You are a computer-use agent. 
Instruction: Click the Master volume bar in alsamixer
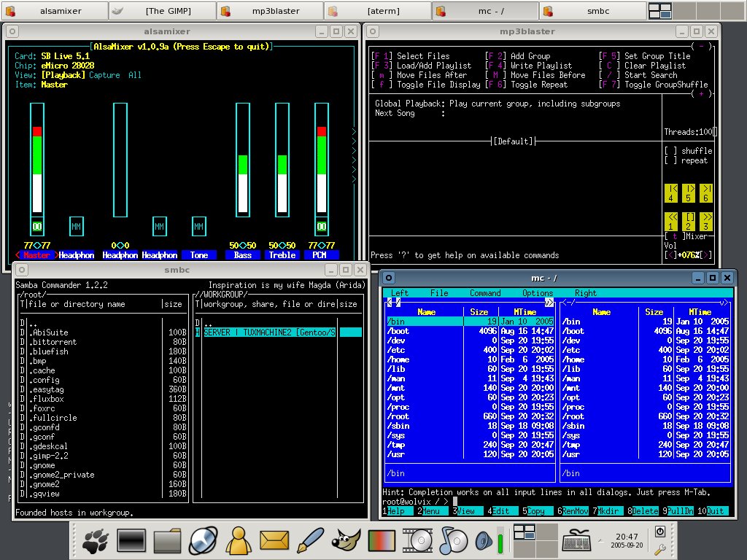click(x=37, y=160)
